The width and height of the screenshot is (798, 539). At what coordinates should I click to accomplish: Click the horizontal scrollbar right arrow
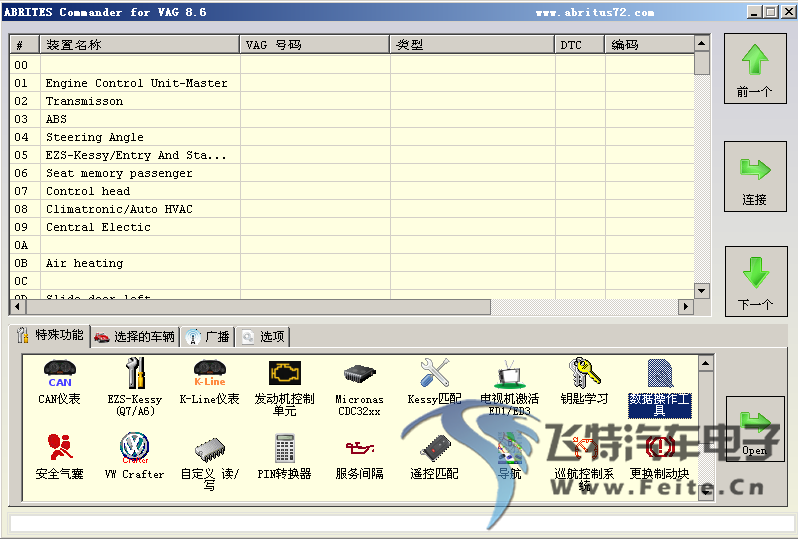click(x=686, y=306)
